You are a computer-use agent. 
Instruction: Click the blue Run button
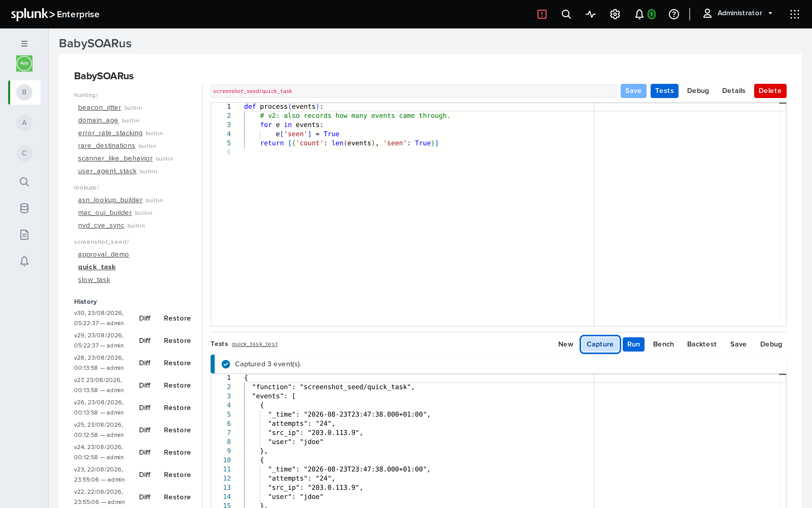[x=634, y=344]
